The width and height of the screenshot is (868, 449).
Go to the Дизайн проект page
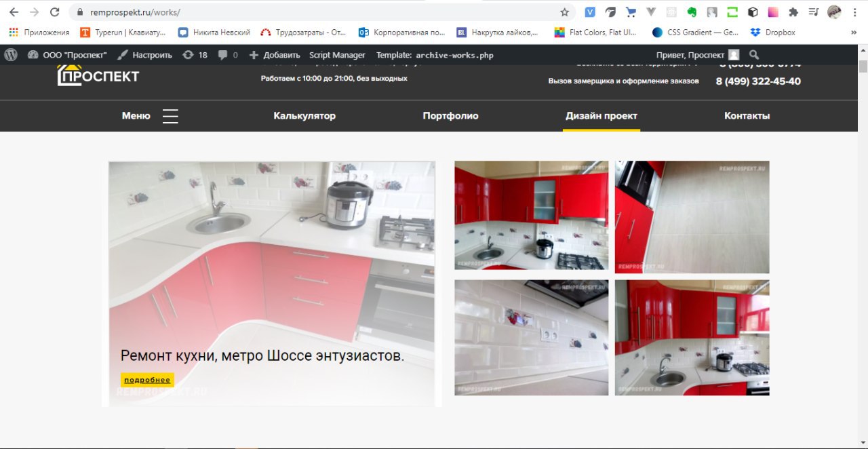click(x=601, y=116)
